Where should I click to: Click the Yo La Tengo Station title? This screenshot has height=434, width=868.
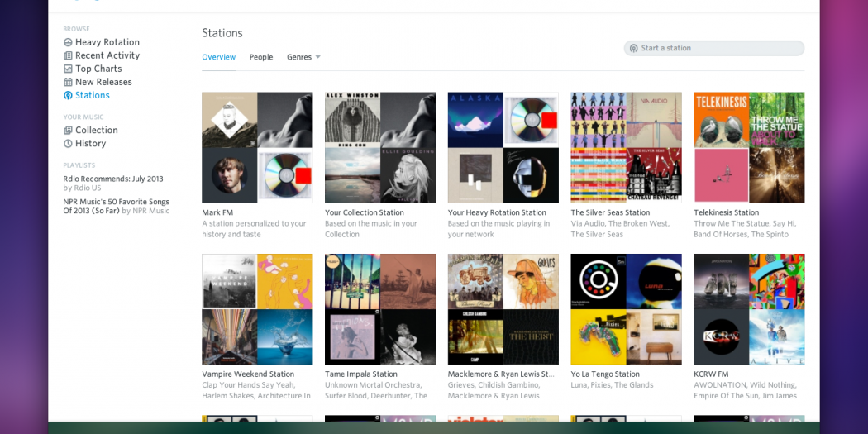[605, 374]
